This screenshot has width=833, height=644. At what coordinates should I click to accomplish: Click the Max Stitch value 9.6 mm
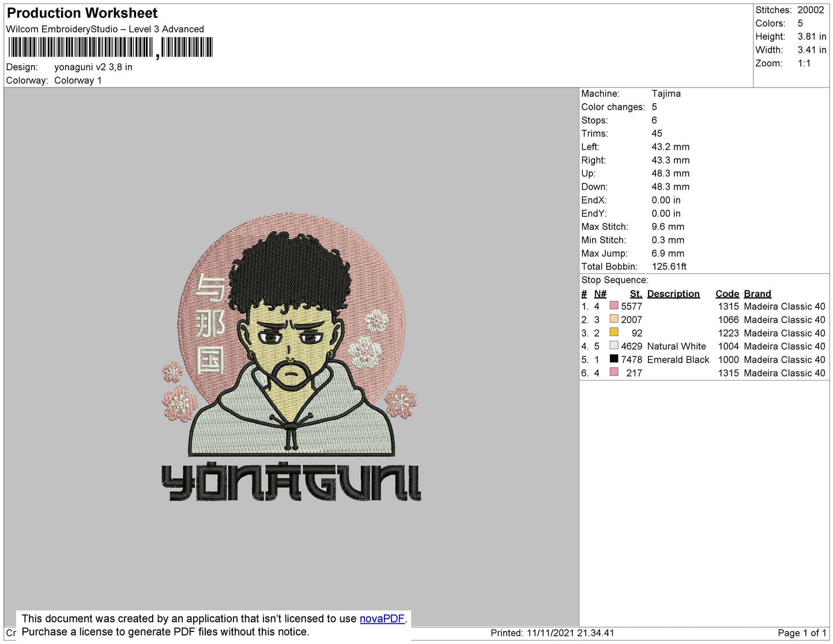point(668,227)
